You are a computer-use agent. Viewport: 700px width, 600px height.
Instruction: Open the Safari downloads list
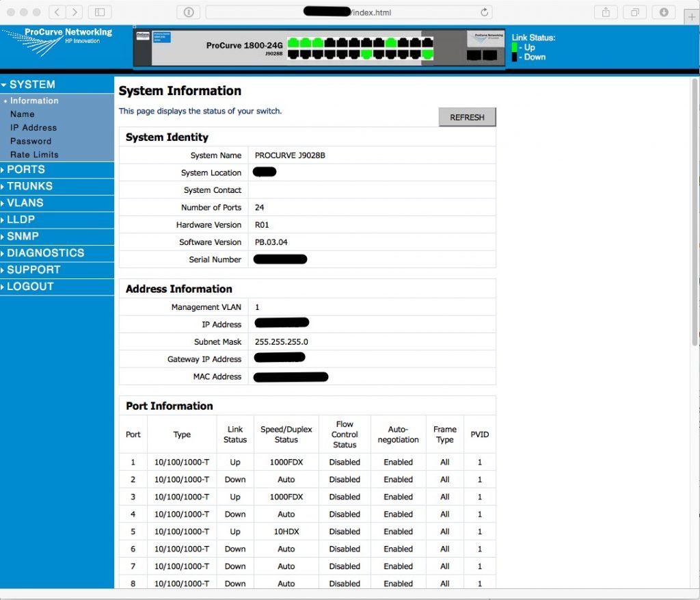[x=664, y=12]
